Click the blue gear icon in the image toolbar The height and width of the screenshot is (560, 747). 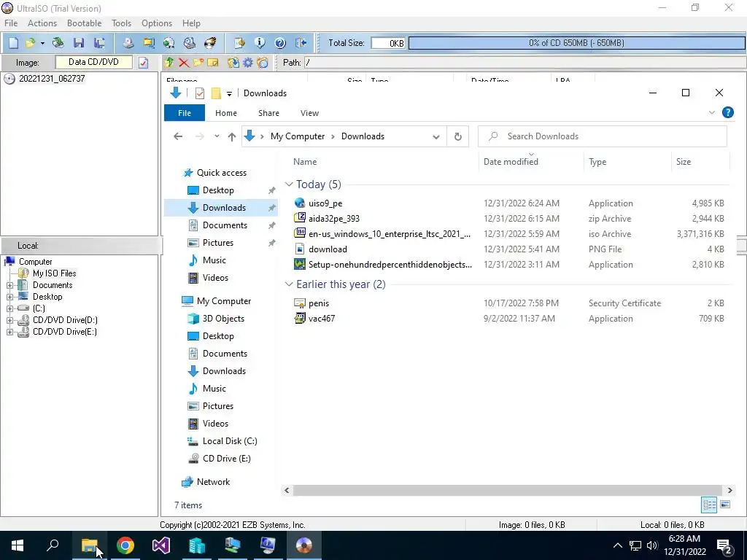(x=248, y=63)
